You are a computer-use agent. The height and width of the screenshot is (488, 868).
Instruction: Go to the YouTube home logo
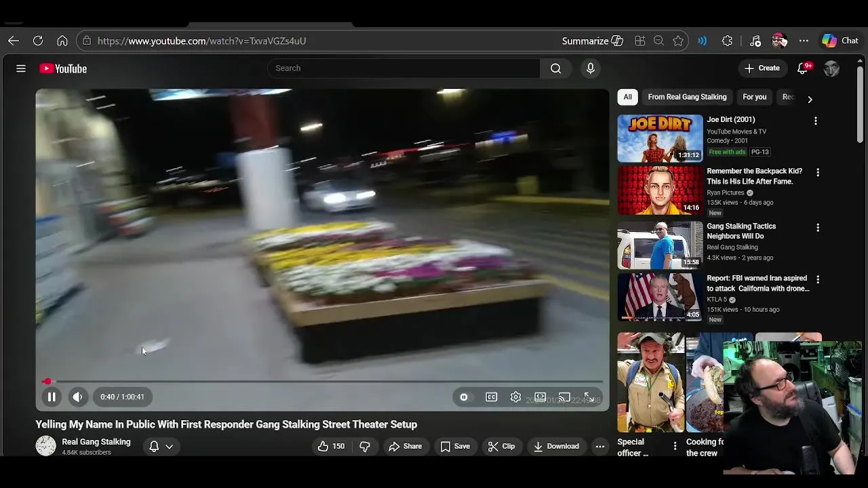[x=63, y=68]
